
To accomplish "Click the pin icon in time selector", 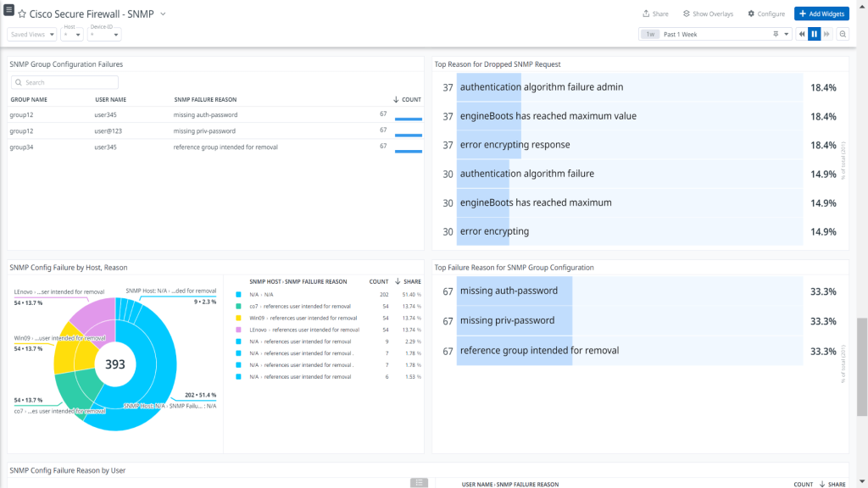I will [x=776, y=34].
